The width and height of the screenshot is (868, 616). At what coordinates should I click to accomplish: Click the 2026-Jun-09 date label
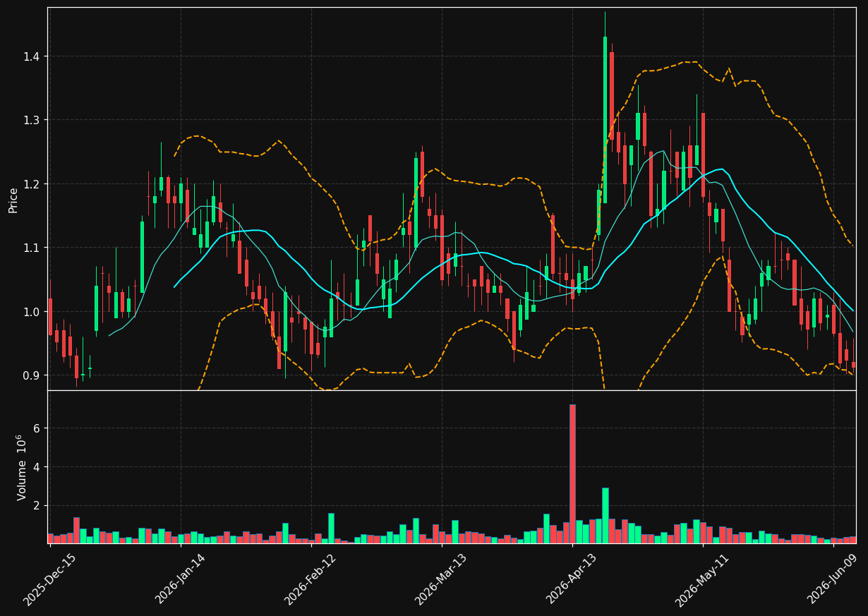coord(833,579)
